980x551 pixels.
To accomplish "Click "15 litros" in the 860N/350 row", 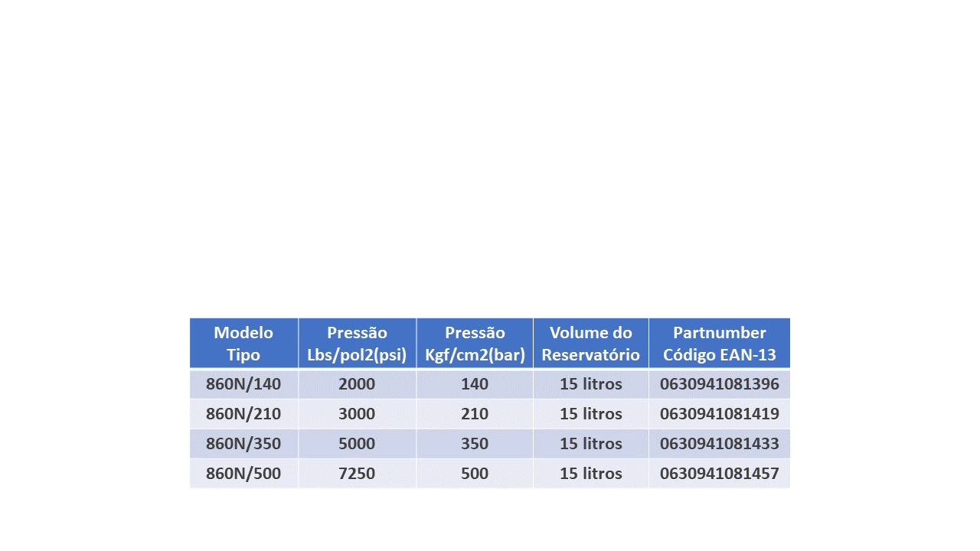I will 591,444.
